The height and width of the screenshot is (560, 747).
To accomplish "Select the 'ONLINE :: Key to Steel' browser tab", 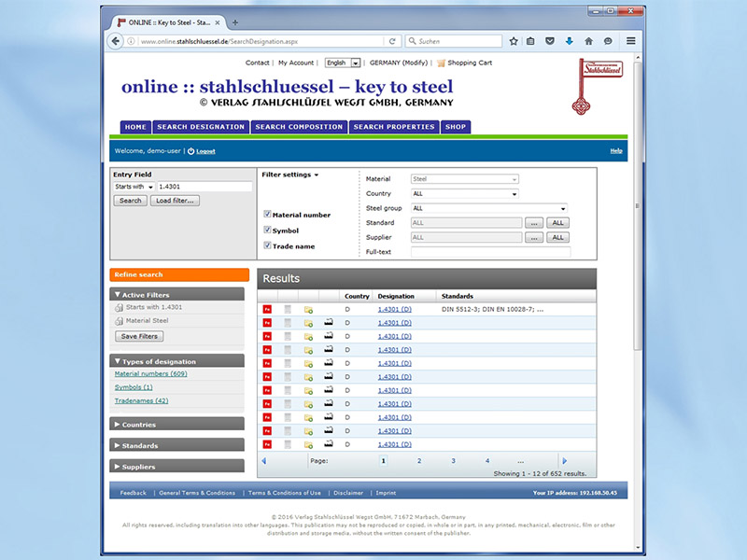I will click(x=168, y=22).
